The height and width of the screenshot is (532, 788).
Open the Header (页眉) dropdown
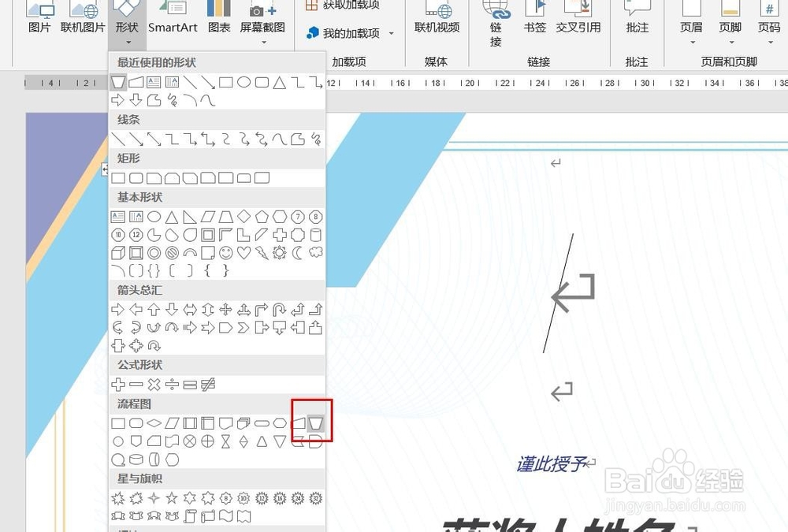click(691, 22)
